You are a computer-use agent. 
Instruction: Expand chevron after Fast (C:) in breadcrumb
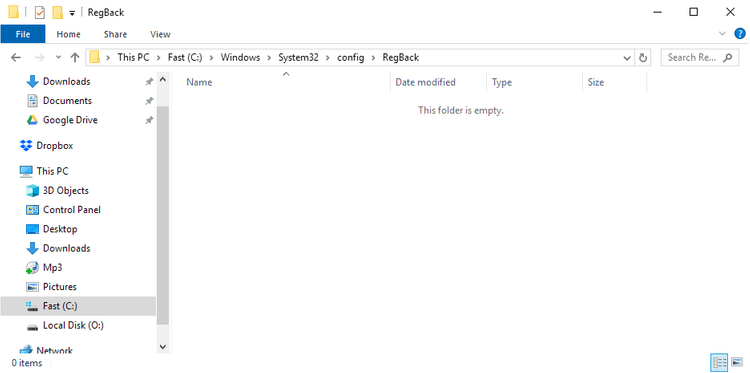[211, 58]
